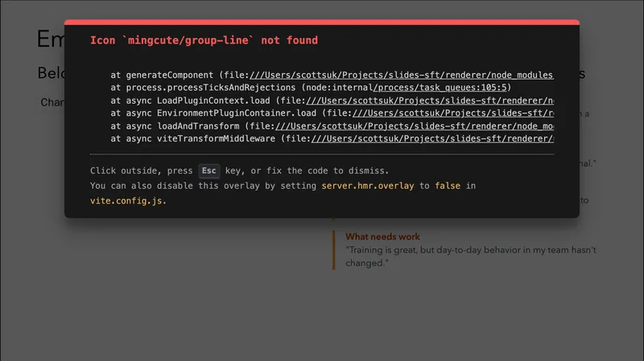
Task: Click the 'What needs work' heading behind overlay
Action: click(382, 237)
